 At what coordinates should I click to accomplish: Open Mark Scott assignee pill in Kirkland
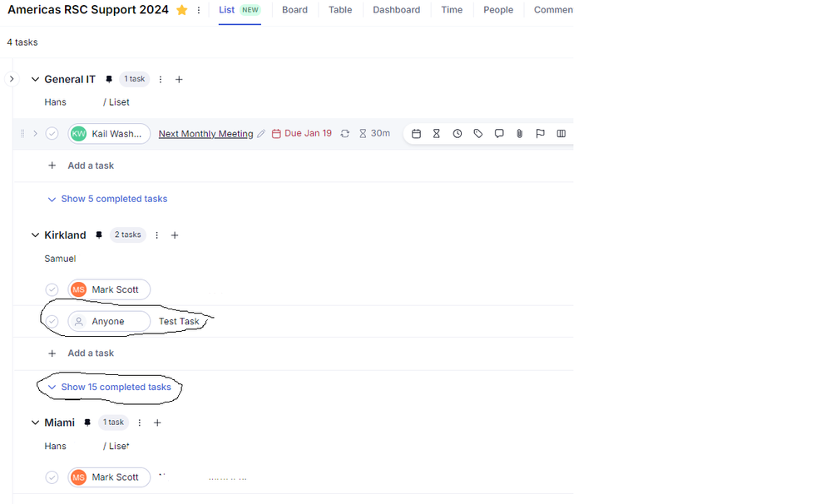click(109, 290)
